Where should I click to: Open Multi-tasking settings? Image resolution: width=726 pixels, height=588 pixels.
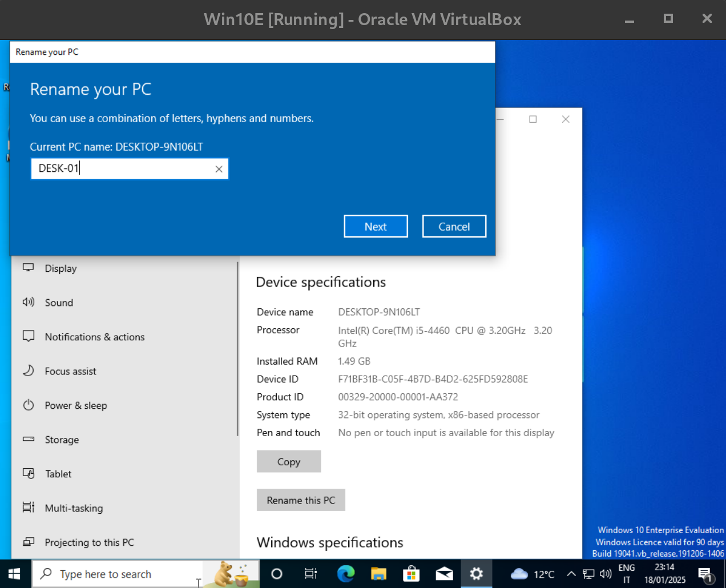tap(74, 508)
